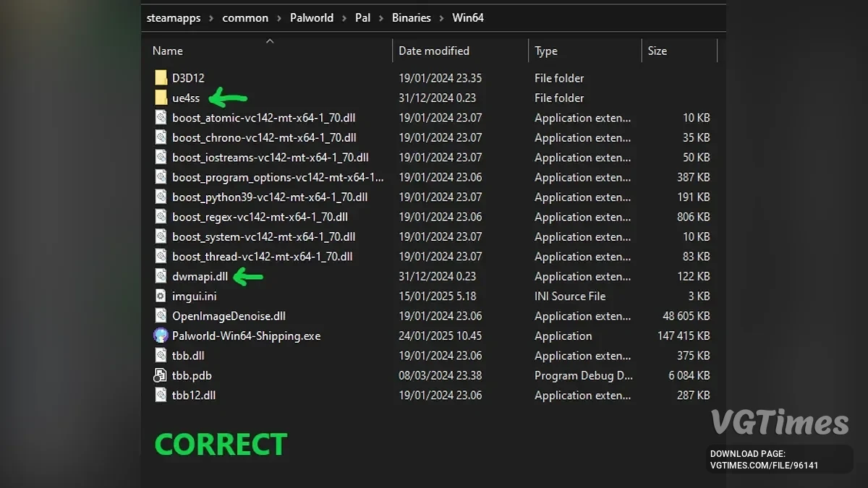This screenshot has height=488, width=868.
Task: Select boost_regex-vc142-mt-x64-1_70.dll file name
Action: [x=260, y=217]
